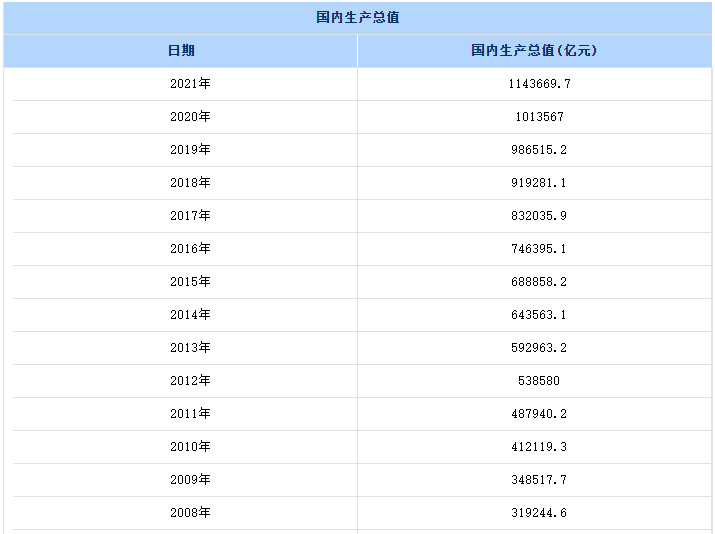Click the 日期 column header

point(181,51)
